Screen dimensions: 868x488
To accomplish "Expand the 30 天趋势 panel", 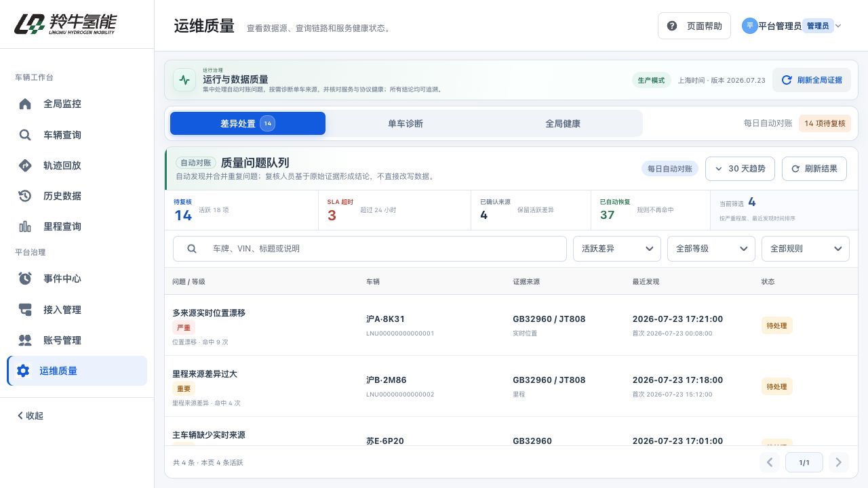I will coord(740,169).
